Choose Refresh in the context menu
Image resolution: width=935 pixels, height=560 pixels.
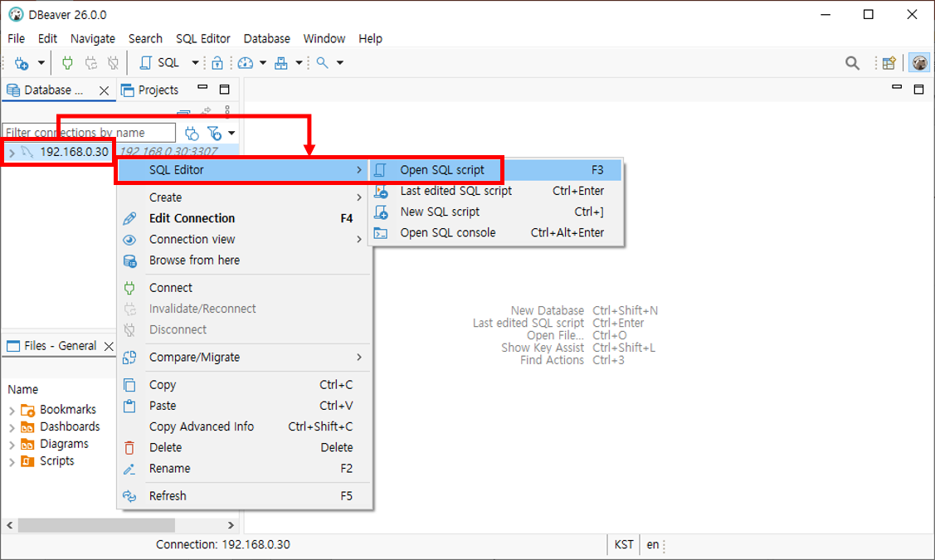(x=244, y=495)
